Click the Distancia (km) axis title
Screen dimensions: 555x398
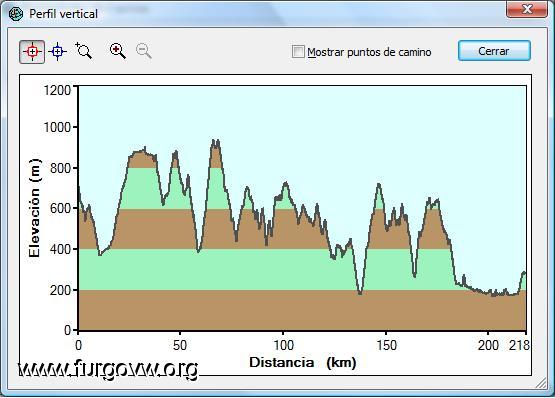click(x=303, y=362)
